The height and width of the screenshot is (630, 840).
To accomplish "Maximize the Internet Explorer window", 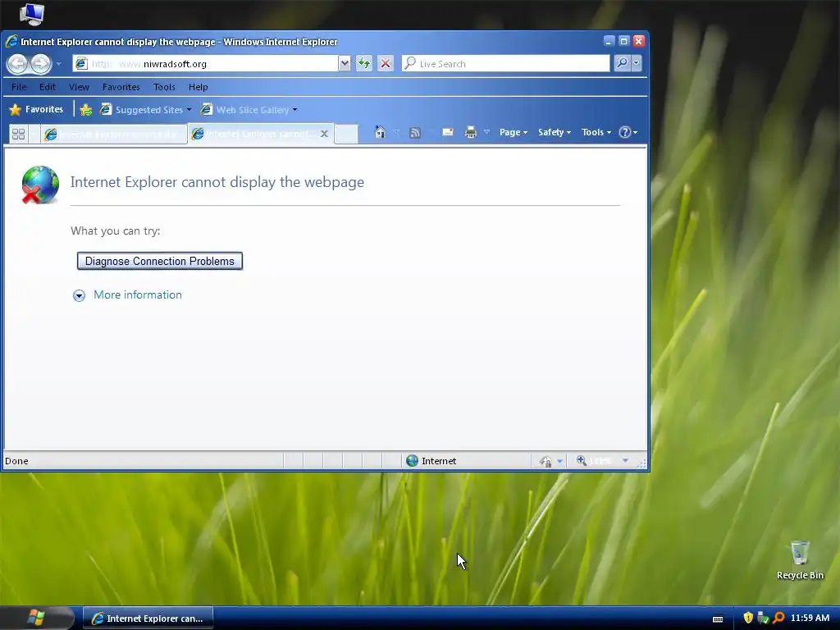I will click(x=623, y=41).
